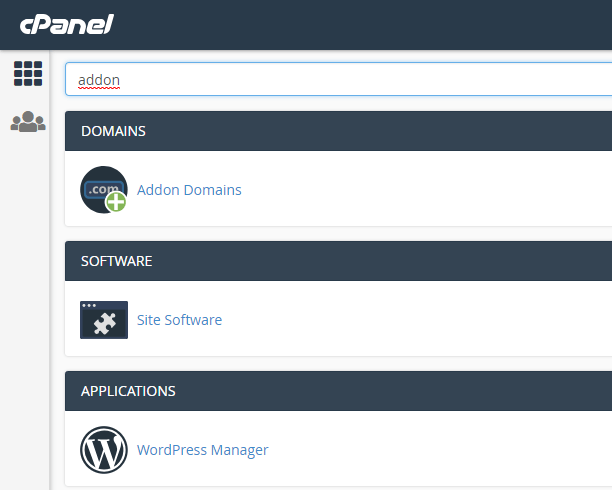Click the Addon Domains .com icon
Image resolution: width=612 pixels, height=490 pixels.
pos(102,188)
